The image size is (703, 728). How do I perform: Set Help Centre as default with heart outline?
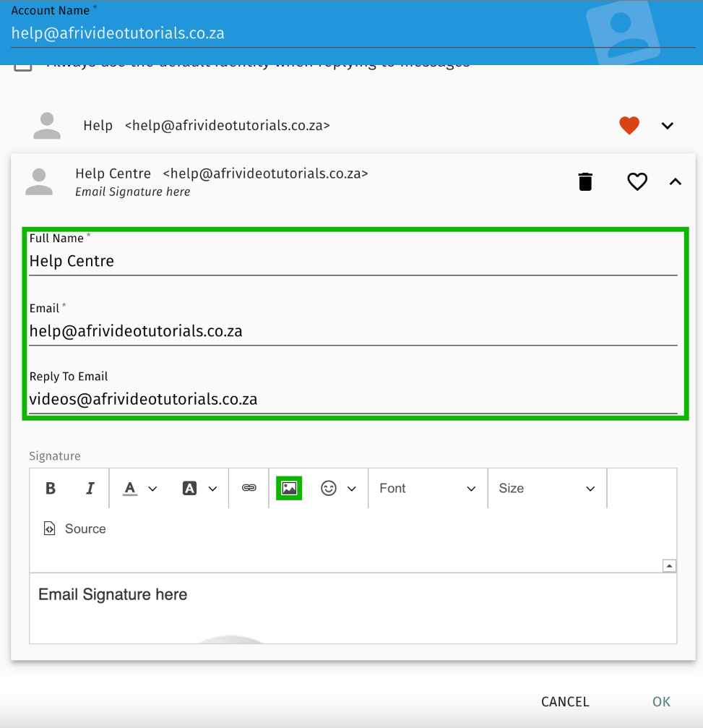click(x=637, y=182)
